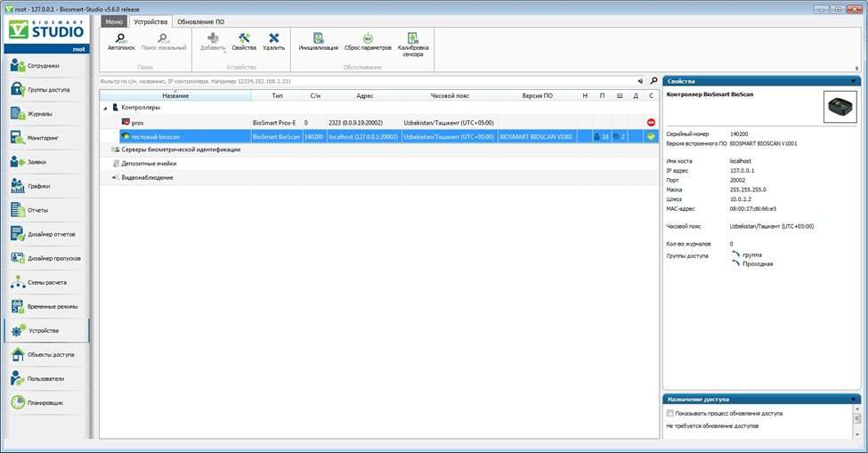This screenshot has height=453, width=868.
Task: Open Журналы section
Action: click(46, 114)
